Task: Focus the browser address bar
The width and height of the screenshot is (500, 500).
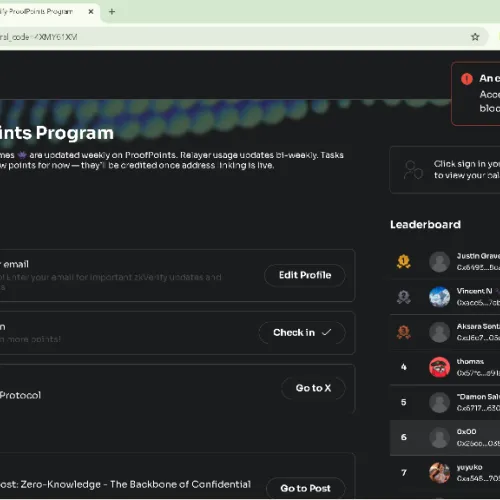Action: click(233, 37)
